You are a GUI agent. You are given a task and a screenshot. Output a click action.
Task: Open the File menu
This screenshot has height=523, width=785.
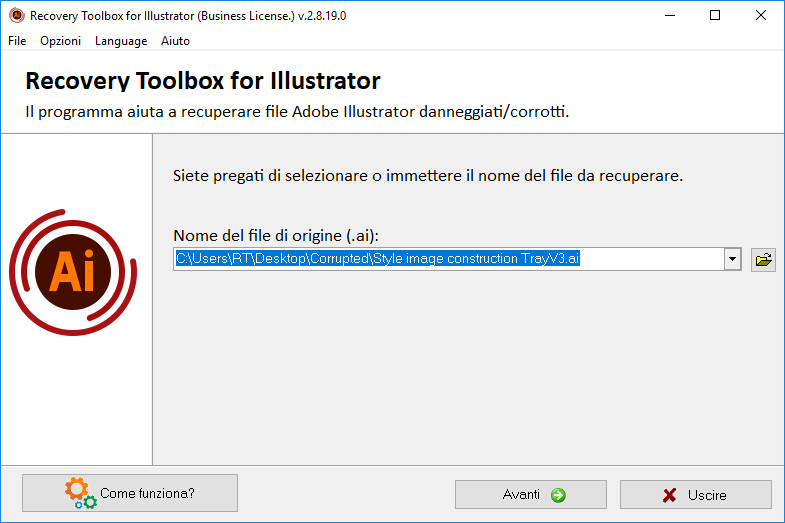[x=17, y=41]
